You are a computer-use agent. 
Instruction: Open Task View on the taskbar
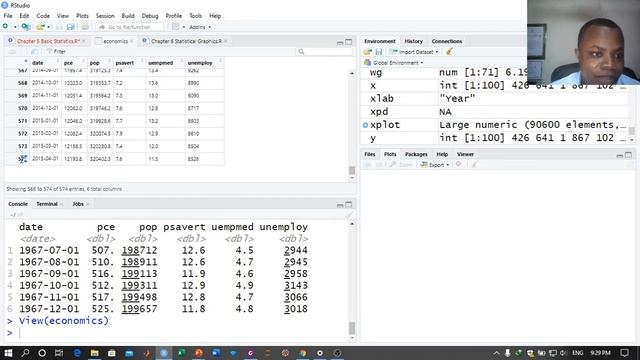coord(59,353)
